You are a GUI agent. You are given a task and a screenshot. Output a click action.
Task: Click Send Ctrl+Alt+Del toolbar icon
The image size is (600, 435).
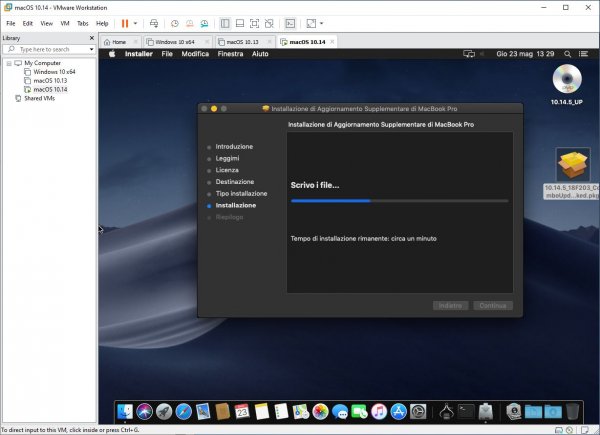tap(152, 23)
